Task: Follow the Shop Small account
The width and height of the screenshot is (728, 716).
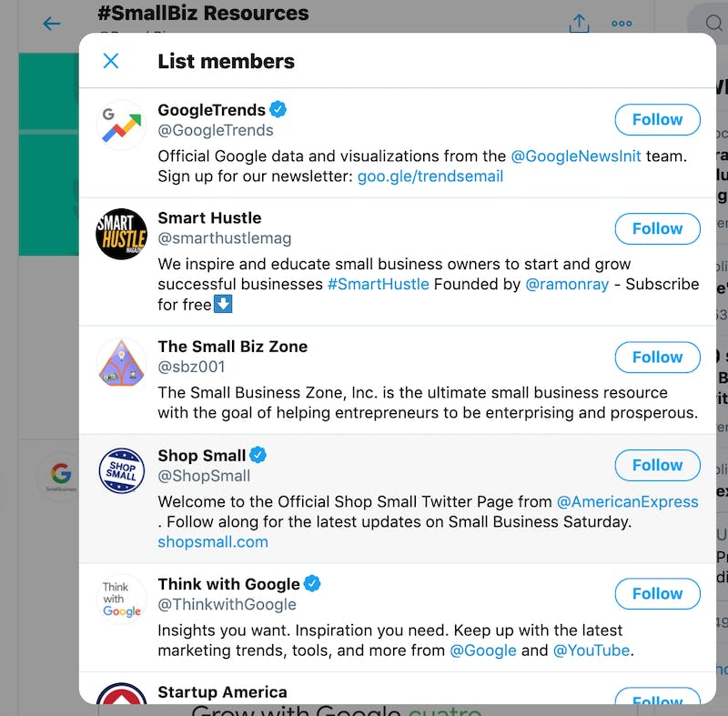Action: (657, 466)
